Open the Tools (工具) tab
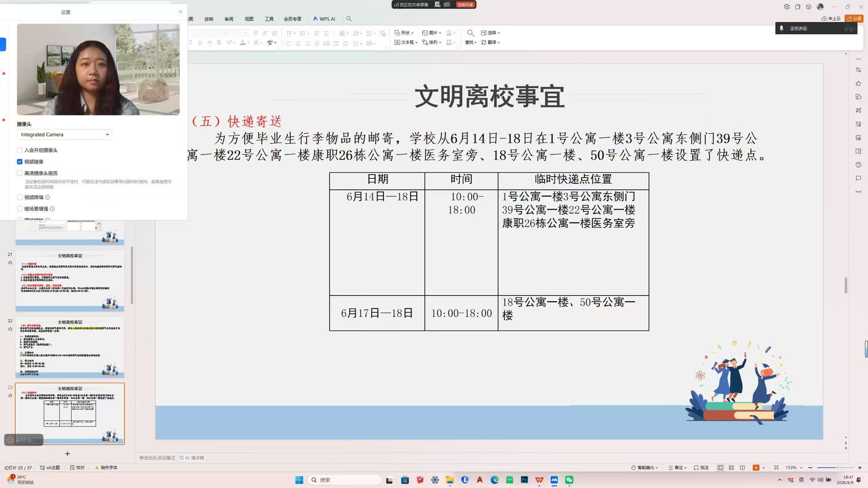Screen dimensions: 868x488 [x=269, y=19]
